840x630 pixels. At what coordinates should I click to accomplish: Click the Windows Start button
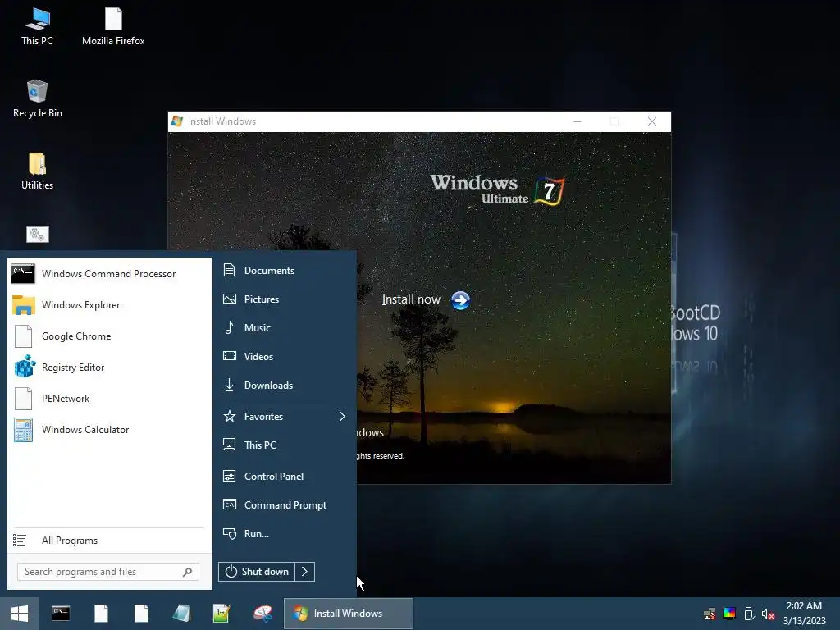pyautogui.click(x=20, y=614)
